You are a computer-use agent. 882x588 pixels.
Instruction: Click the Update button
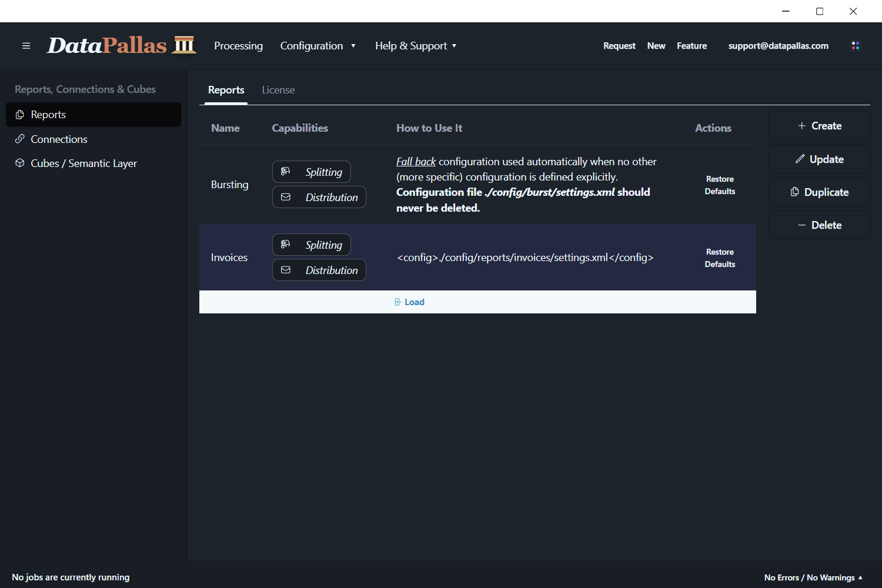[818, 159]
